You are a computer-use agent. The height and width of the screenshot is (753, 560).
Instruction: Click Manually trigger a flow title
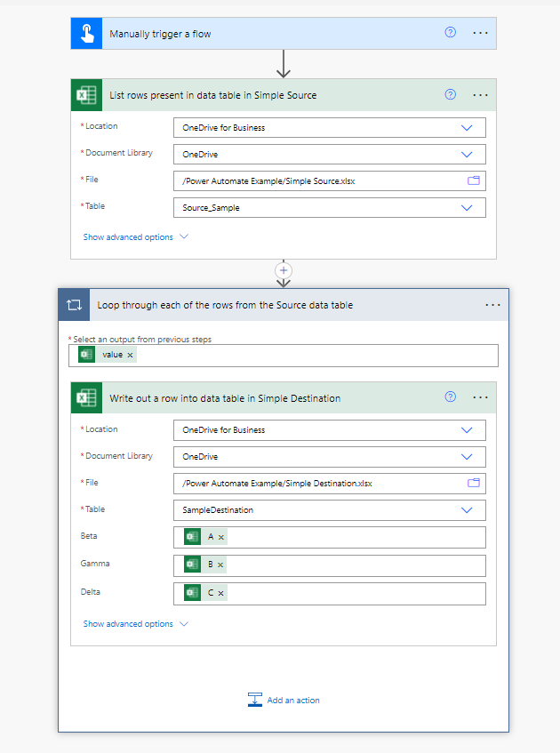pos(160,34)
